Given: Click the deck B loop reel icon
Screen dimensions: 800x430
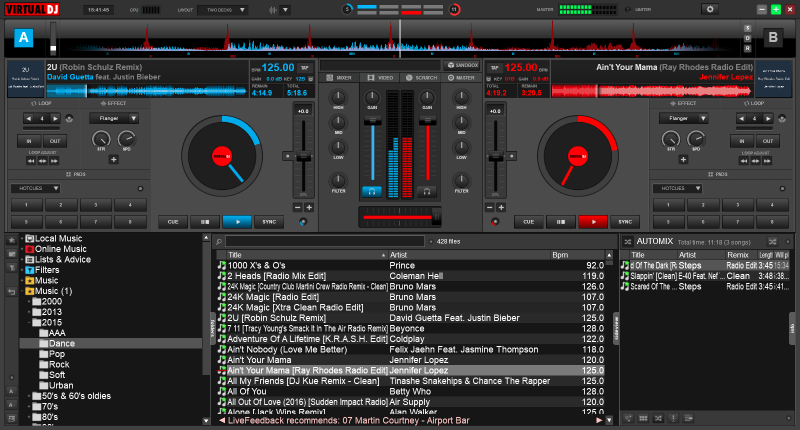Looking at the screenshot, I should tap(782, 118).
